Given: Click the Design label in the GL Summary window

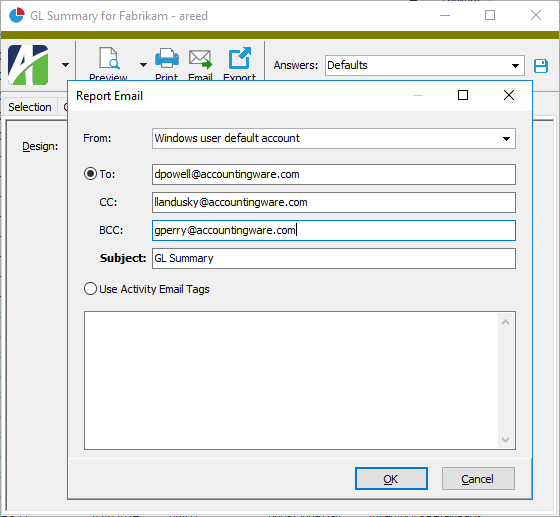Looking at the screenshot, I should point(40,146).
